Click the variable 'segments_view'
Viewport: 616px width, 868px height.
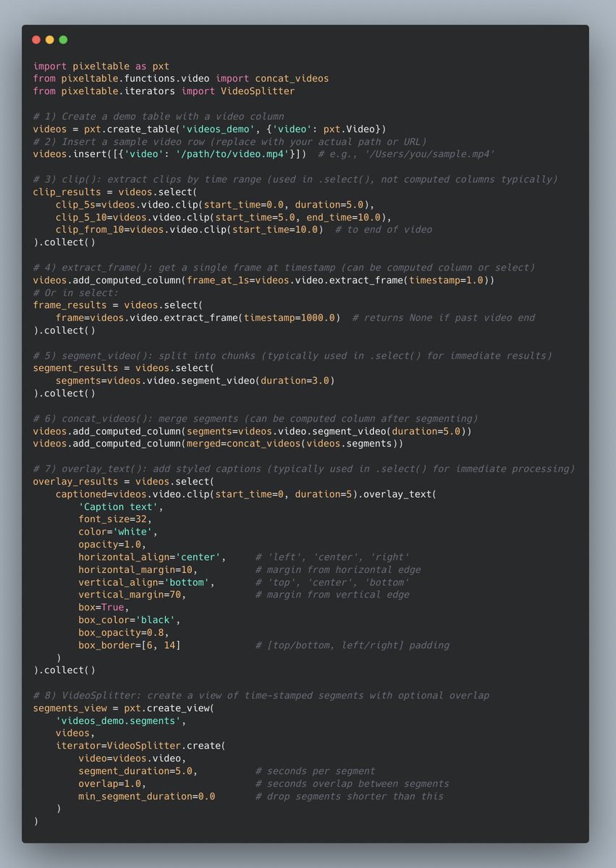[x=70, y=708]
